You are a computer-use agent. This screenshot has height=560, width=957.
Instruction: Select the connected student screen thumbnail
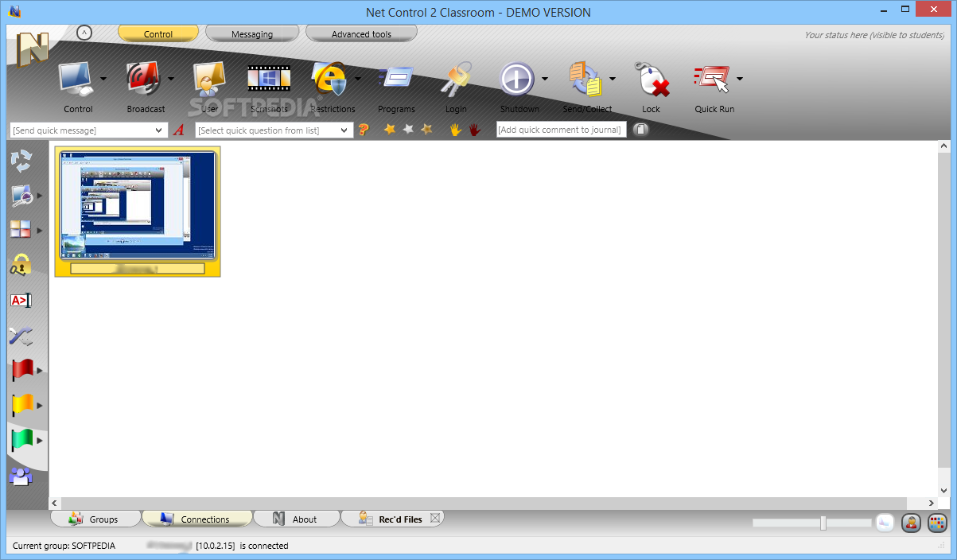tap(138, 212)
